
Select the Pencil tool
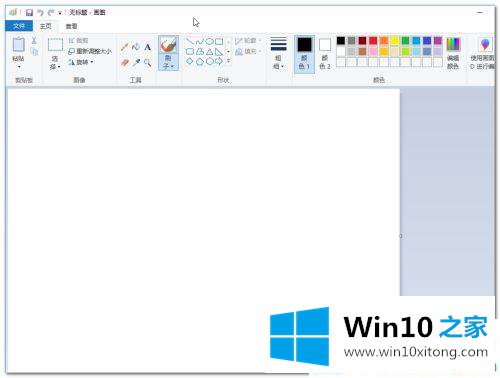click(125, 47)
